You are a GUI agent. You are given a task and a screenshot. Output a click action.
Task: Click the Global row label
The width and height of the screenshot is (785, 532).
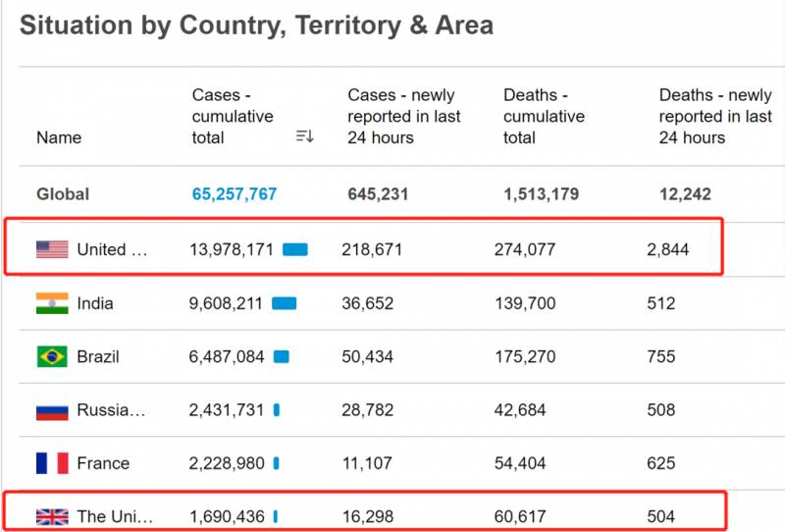click(63, 194)
